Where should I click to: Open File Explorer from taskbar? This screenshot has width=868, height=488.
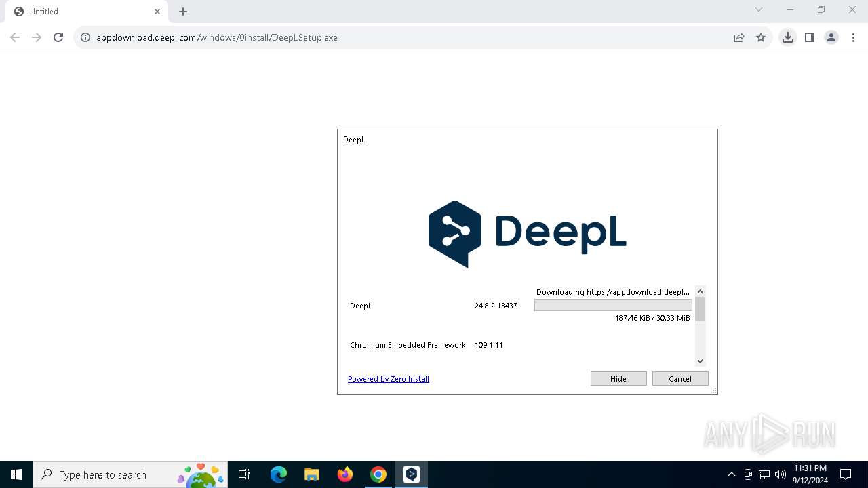[311, 474]
